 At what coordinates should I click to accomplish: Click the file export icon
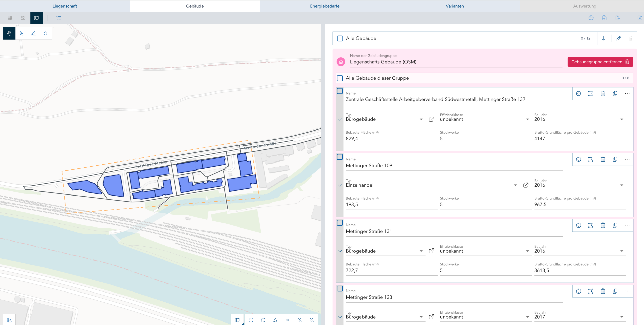618,18
